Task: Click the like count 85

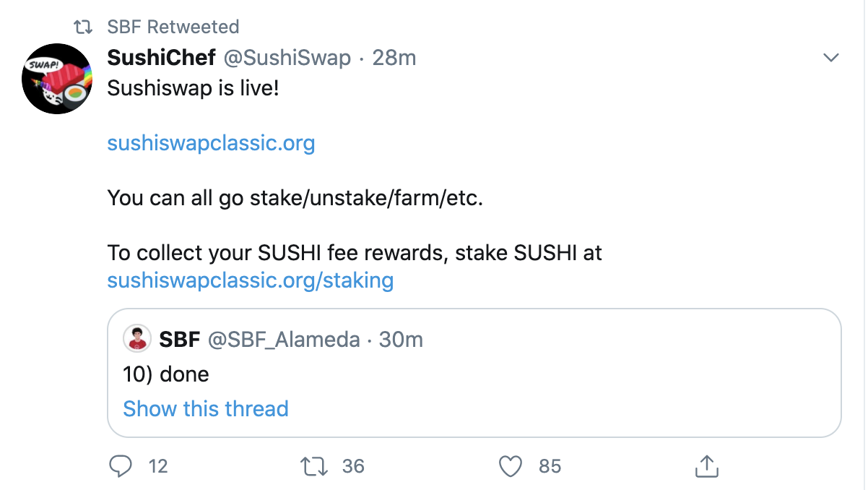Action: tap(550, 467)
